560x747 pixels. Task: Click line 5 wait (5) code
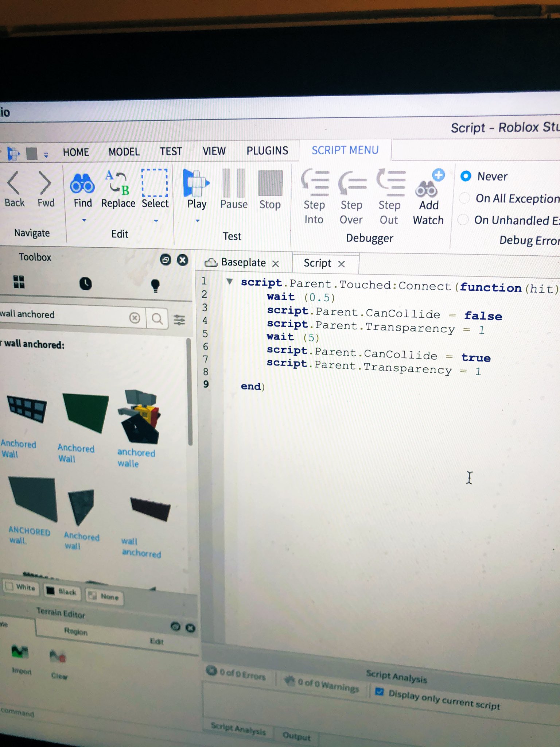tap(293, 337)
